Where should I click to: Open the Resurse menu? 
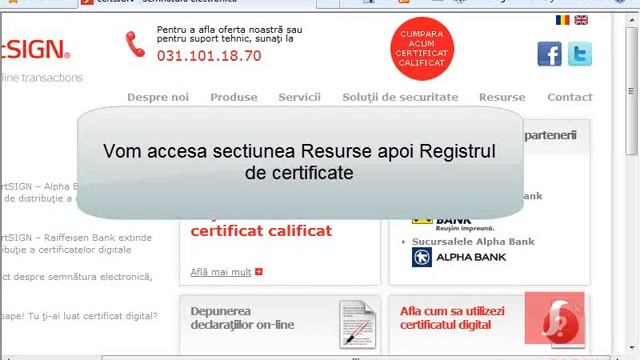click(502, 97)
